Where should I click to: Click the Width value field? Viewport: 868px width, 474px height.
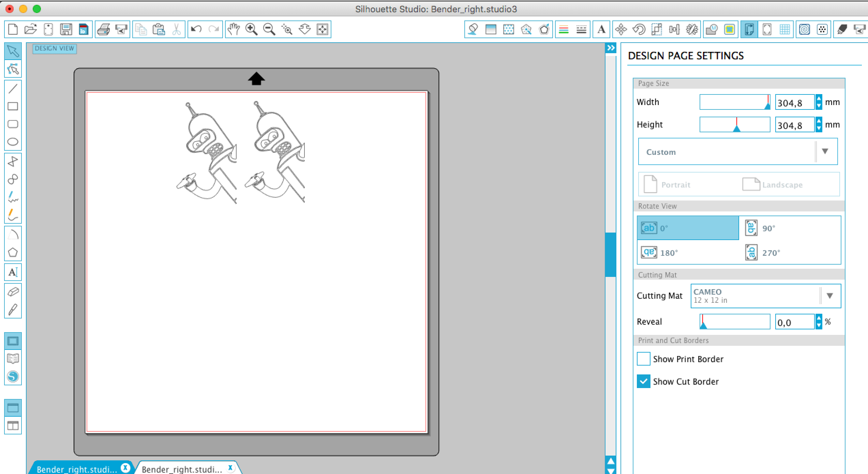(795, 102)
